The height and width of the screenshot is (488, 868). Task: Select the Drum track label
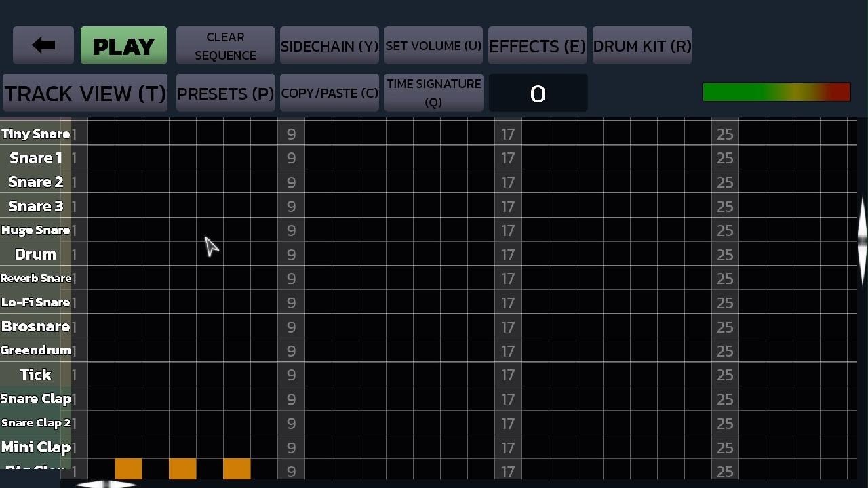click(35, 254)
